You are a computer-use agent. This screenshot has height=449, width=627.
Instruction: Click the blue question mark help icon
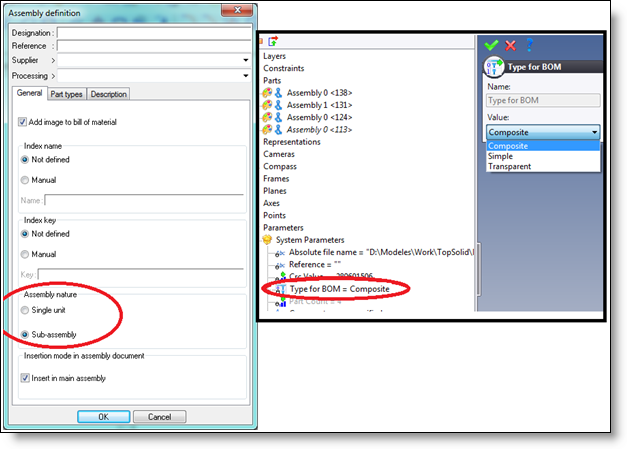528,45
